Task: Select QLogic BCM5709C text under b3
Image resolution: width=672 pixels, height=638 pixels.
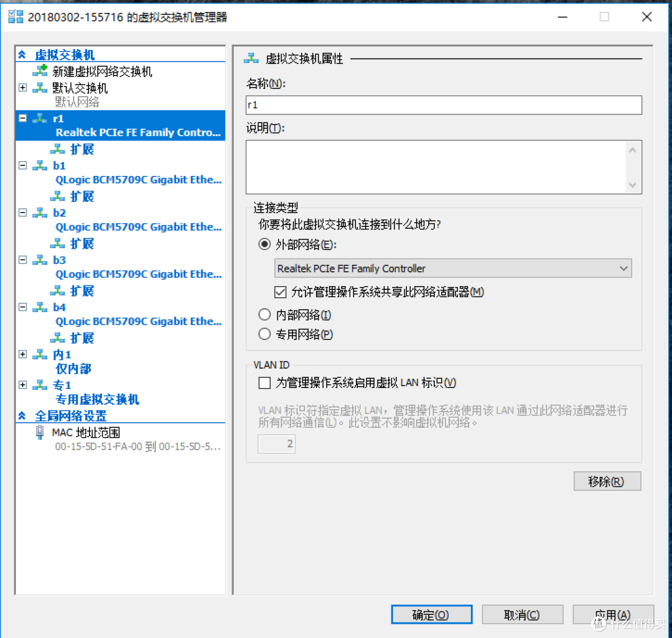Action: pos(138,274)
